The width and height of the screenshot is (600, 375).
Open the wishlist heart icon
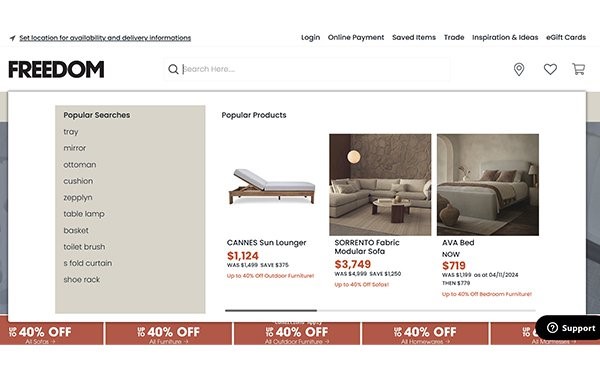tap(550, 69)
